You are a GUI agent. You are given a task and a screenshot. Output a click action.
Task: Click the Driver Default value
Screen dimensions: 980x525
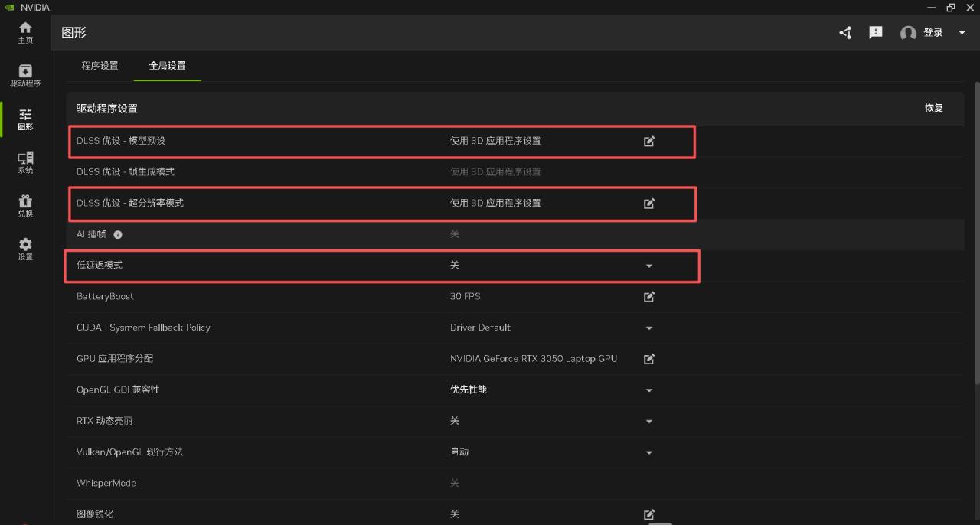tap(480, 328)
